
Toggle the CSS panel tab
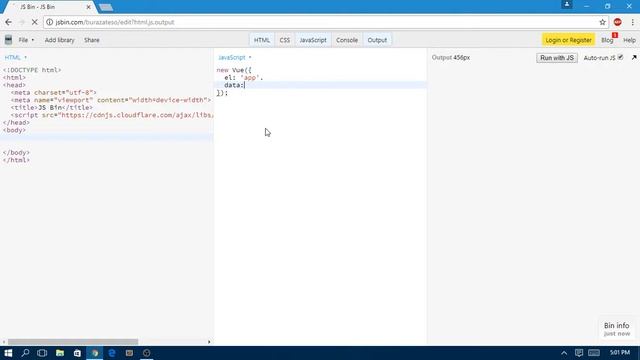pyautogui.click(x=284, y=40)
